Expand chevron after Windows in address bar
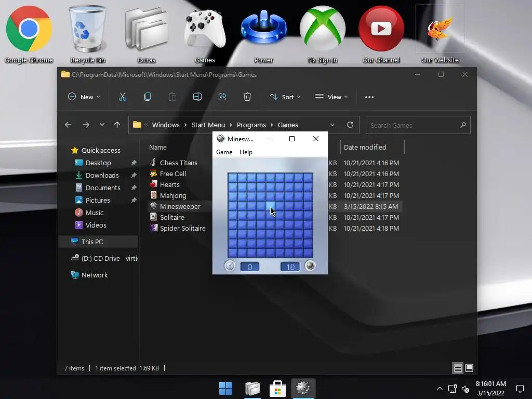The image size is (532, 399). [x=185, y=125]
